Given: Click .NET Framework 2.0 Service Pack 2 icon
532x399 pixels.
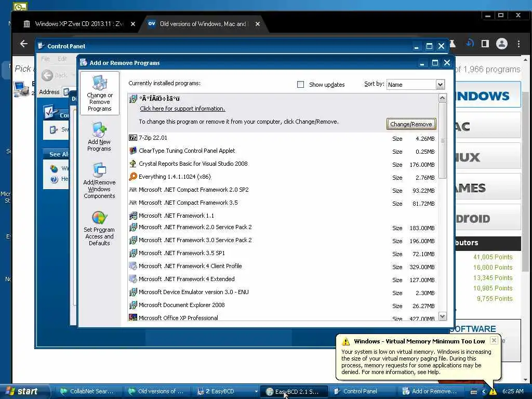Looking at the screenshot, I should (133, 228).
